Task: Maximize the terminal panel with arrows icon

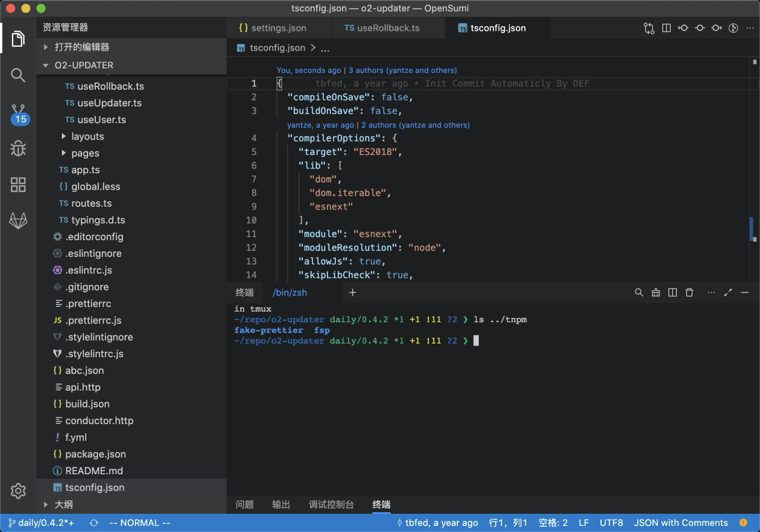Action: pos(728,292)
